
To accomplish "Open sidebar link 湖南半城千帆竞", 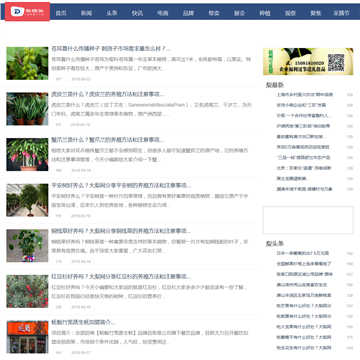I will tap(304, 189).
